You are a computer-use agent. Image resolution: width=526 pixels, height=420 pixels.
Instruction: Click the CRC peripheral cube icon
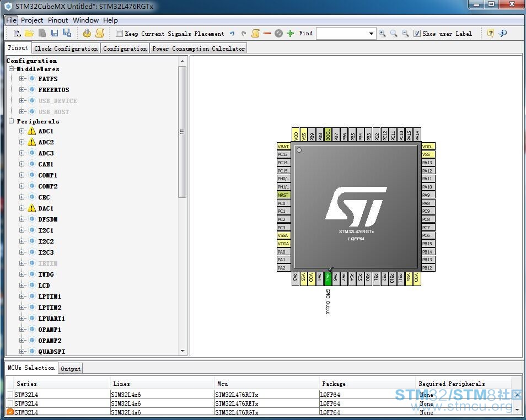[x=32, y=197]
